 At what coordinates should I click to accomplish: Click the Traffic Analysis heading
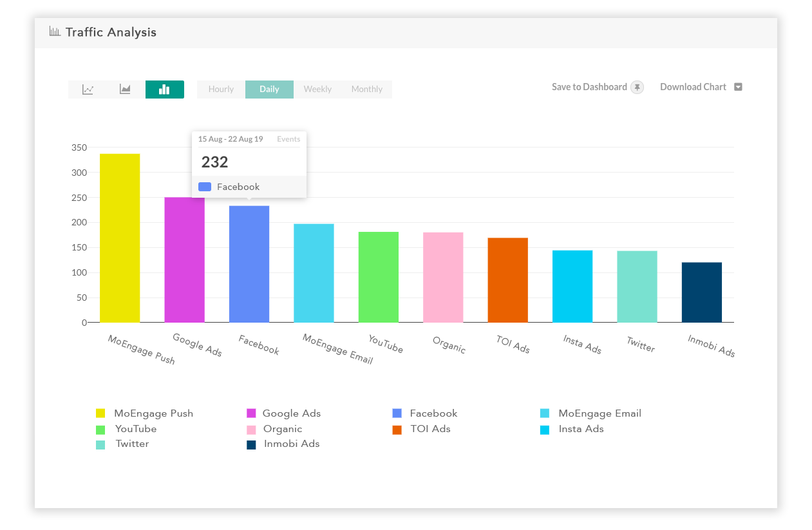click(x=111, y=32)
